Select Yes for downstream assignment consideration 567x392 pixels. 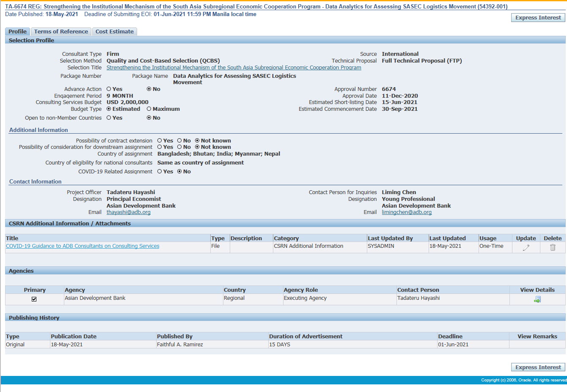coord(160,147)
